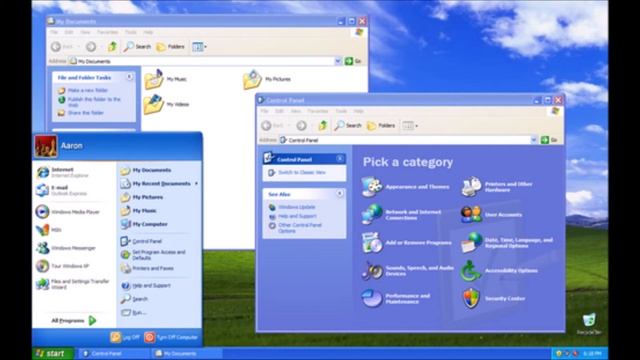This screenshot has height=360, width=640.
Task: Open User Accounts category icon
Action: point(471,214)
